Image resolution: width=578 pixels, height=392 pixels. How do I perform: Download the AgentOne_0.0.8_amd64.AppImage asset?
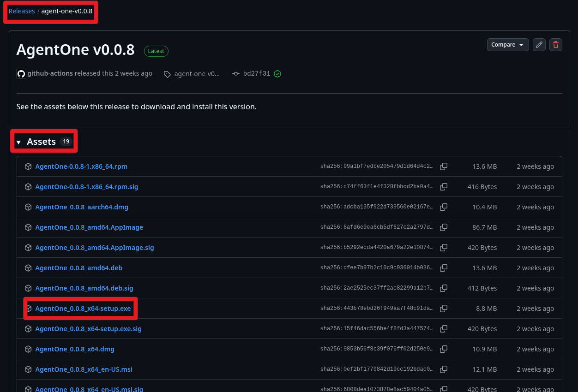click(x=89, y=227)
